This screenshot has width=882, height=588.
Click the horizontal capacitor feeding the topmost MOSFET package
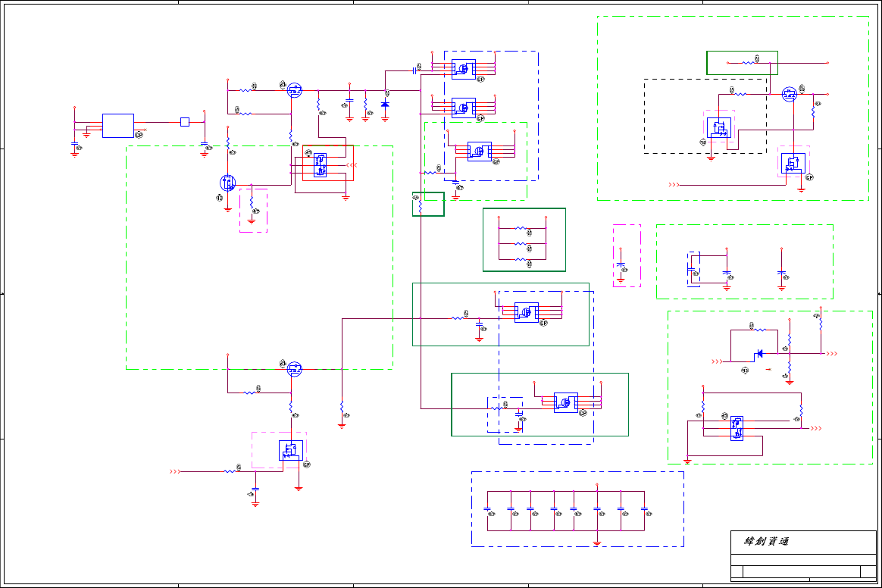pyautogui.click(x=414, y=71)
